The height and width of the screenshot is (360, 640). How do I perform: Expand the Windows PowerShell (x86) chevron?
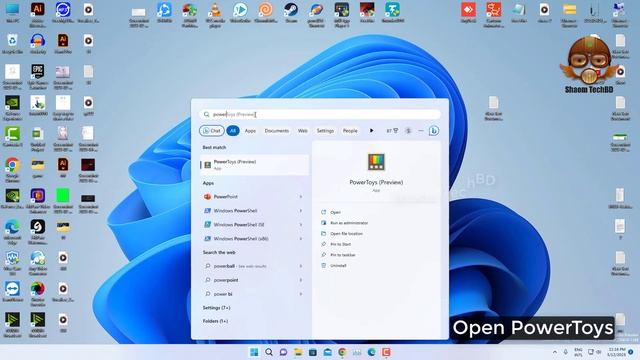(301, 238)
